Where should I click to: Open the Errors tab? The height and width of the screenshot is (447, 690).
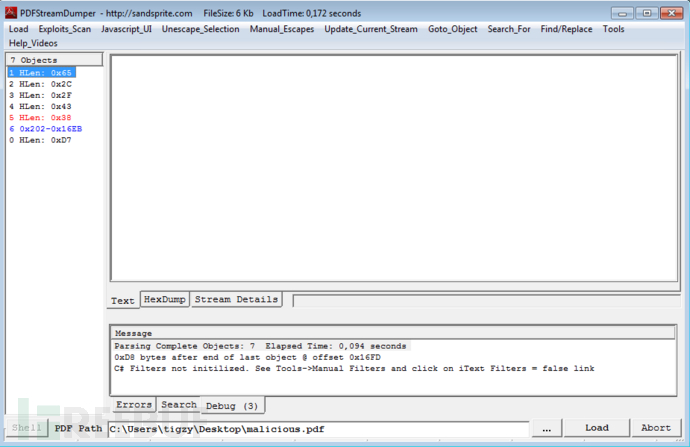point(134,404)
